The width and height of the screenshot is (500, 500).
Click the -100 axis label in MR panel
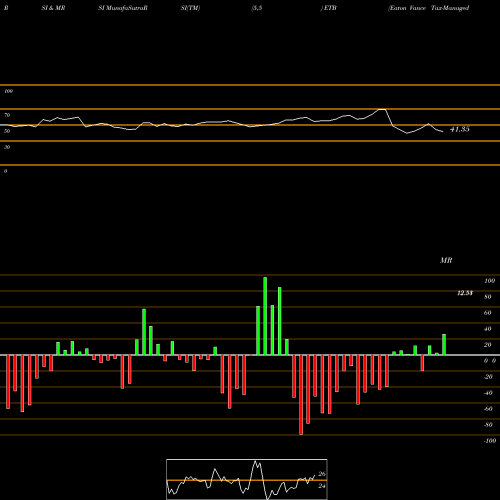pos(490,441)
